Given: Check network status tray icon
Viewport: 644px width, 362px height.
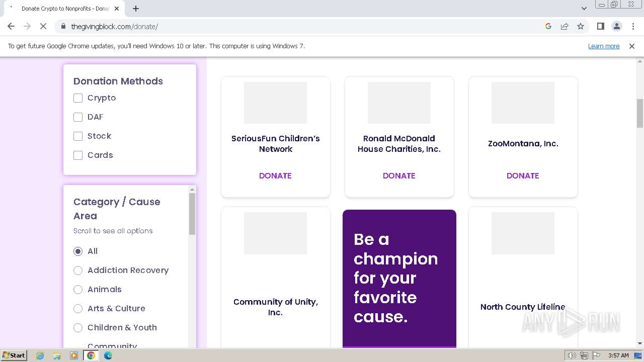Looking at the screenshot, I should point(584,355).
